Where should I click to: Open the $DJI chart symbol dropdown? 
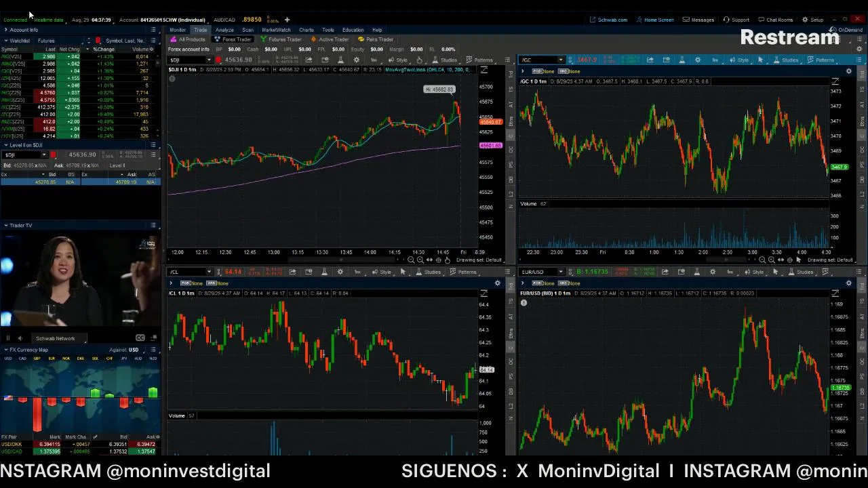coord(209,60)
